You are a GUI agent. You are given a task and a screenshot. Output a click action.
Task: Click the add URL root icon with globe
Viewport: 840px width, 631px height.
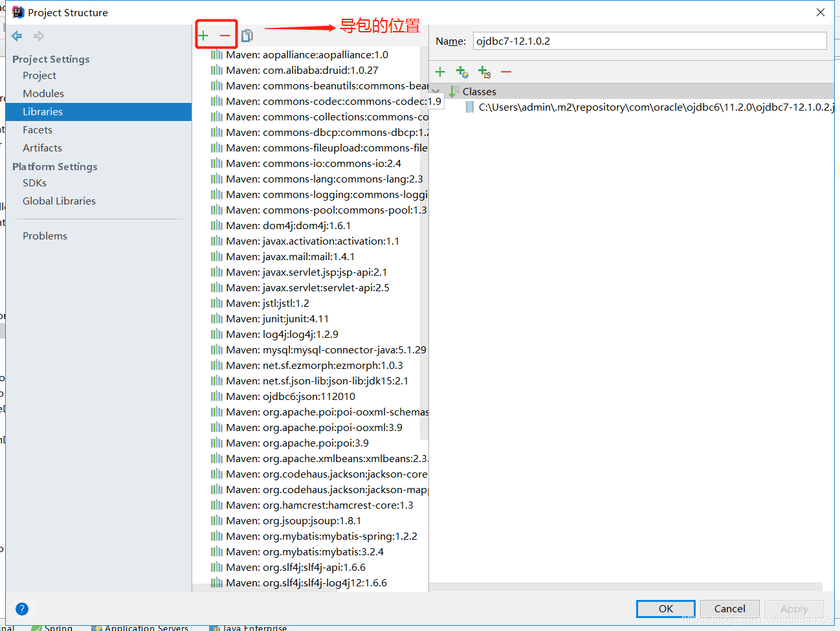[x=462, y=72]
